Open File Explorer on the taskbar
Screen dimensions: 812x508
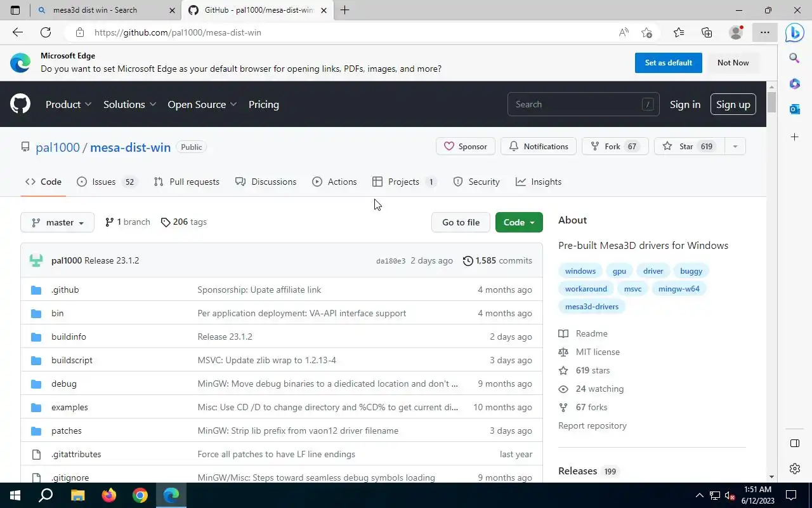click(x=77, y=495)
